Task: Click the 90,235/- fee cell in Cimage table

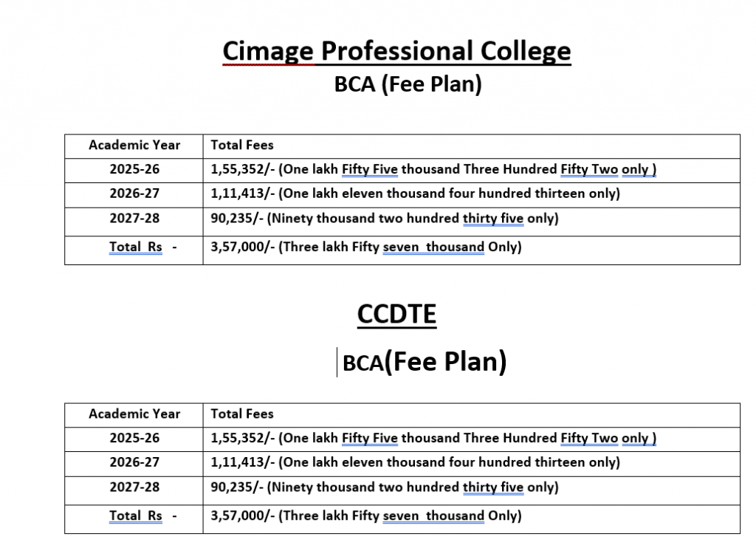Action: coord(384,218)
